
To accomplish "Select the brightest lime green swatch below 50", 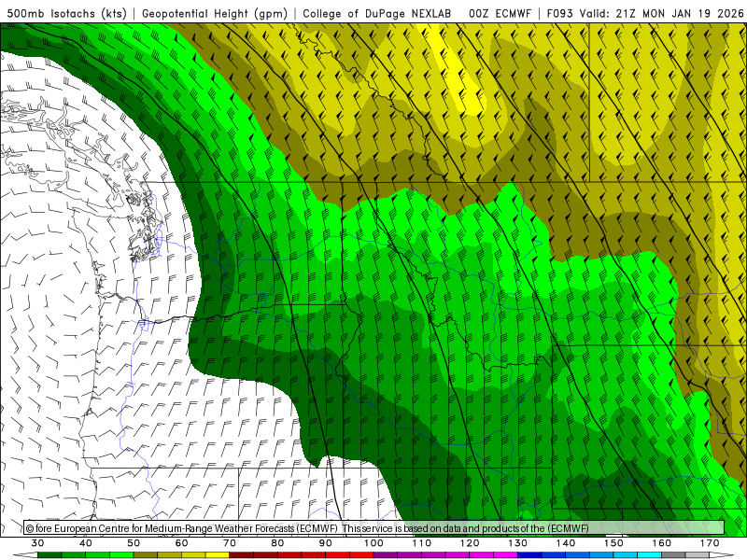I will (121, 555).
